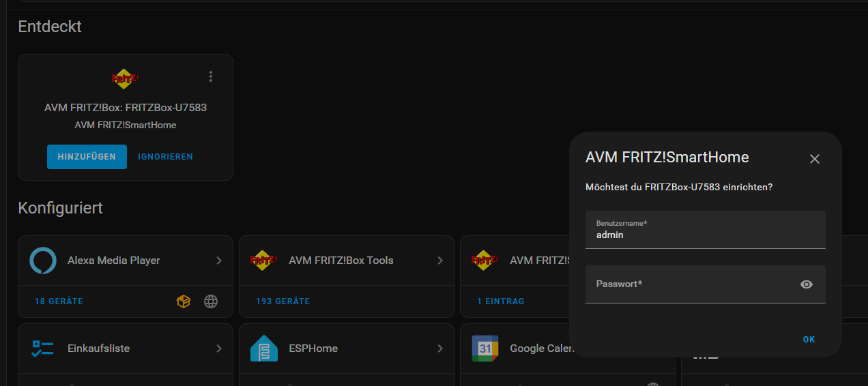This screenshot has height=386, width=868.
Task: Click the Einkaufsliste card title
Action: click(99, 348)
